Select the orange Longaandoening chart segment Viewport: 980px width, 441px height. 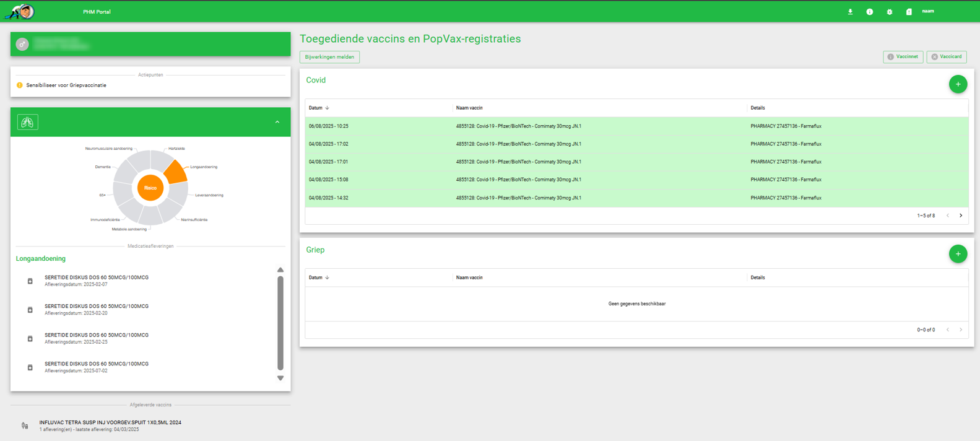[x=176, y=172]
